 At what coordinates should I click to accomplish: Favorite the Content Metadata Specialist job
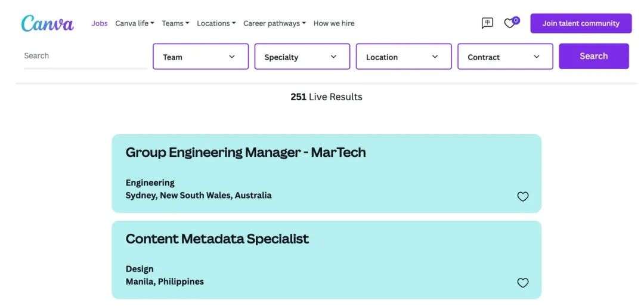tap(522, 283)
